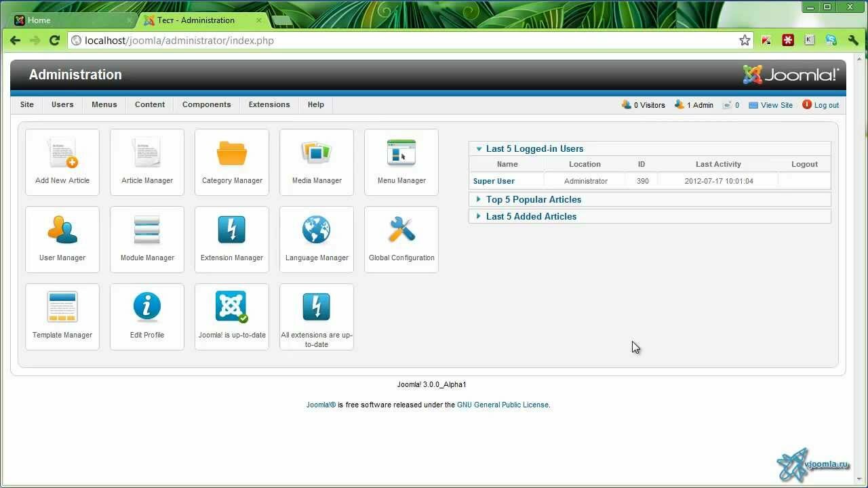Viewport: 868px width, 488px height.
Task: Open the Menus menu
Action: pyautogui.click(x=104, y=104)
